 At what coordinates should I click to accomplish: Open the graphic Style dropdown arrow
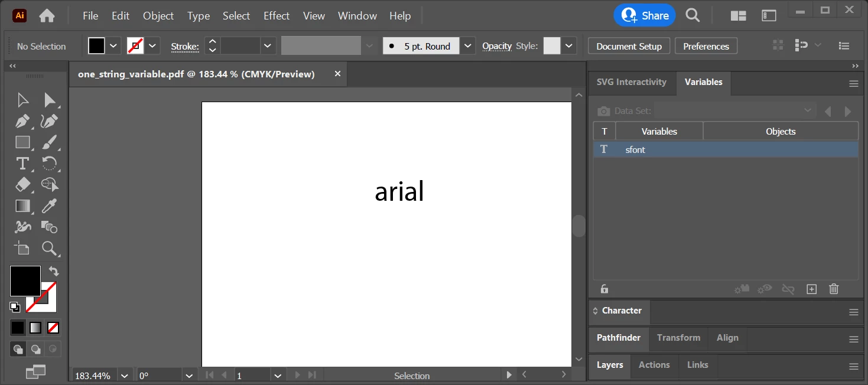click(569, 45)
